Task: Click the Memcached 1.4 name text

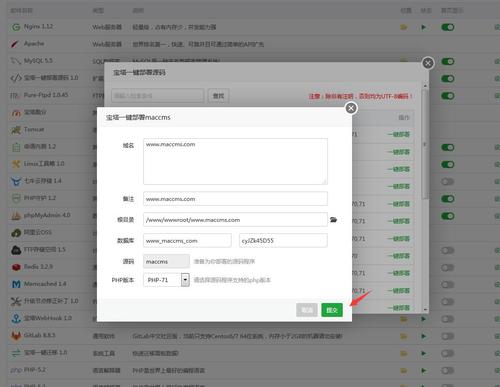Action: coord(45,284)
